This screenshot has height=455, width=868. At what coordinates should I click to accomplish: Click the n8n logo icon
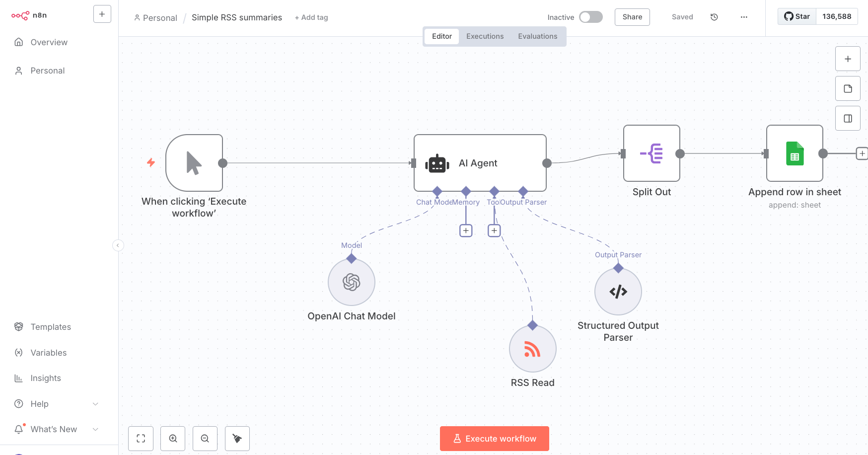point(20,15)
